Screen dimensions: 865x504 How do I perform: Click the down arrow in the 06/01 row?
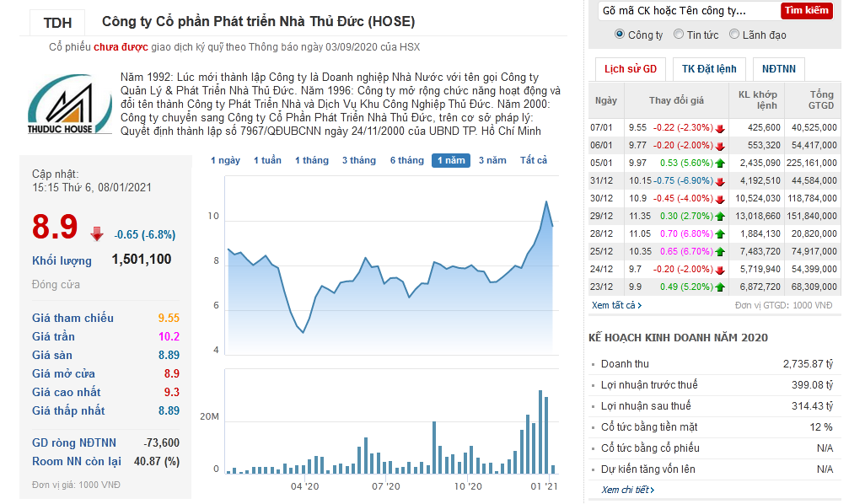(x=720, y=146)
